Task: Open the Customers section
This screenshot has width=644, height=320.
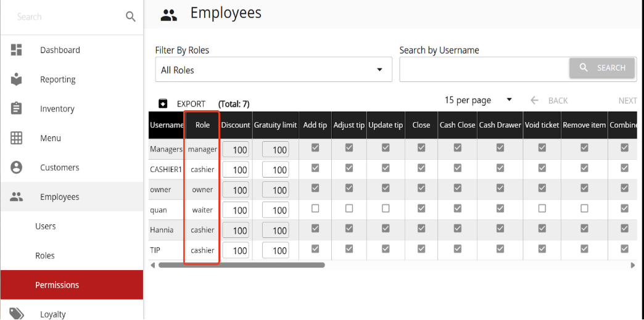Action: (60, 168)
